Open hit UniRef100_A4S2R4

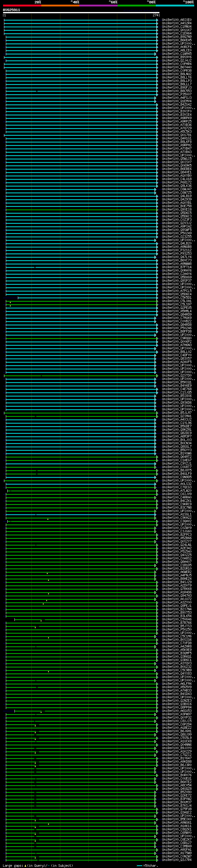point(177,23)
